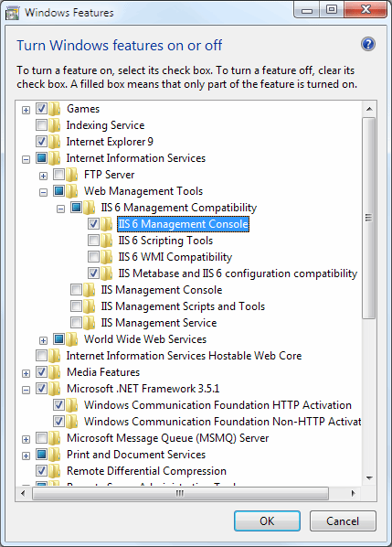
Task: Check the IIS Management Service checkbox
Action: tap(77, 322)
